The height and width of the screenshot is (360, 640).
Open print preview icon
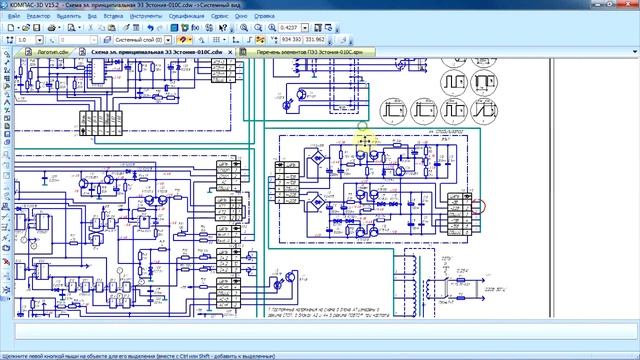[71, 28]
